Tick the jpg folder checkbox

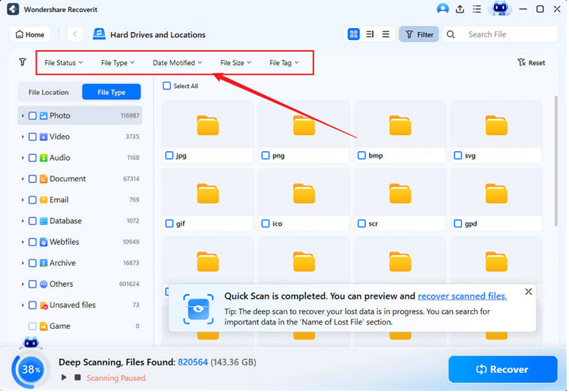click(x=170, y=156)
